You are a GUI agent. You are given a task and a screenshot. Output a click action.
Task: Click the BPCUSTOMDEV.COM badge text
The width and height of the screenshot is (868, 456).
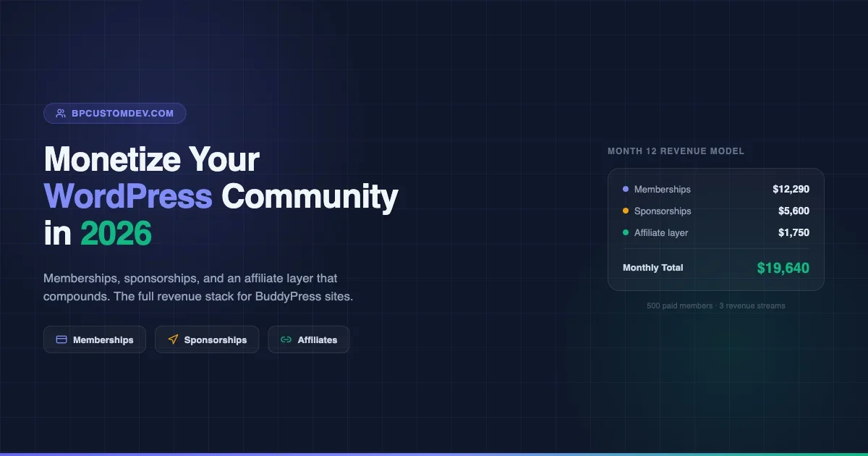point(122,114)
